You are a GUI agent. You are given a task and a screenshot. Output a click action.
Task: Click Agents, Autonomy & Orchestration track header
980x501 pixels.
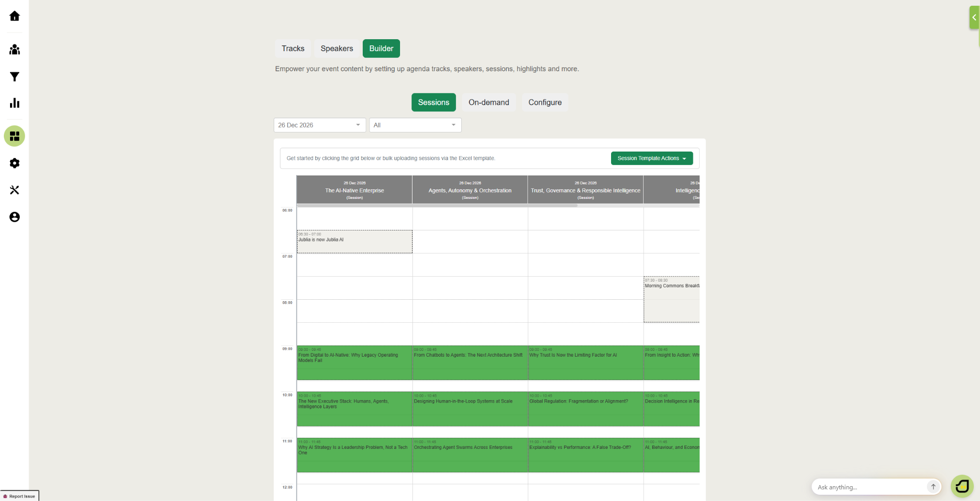[470, 190]
